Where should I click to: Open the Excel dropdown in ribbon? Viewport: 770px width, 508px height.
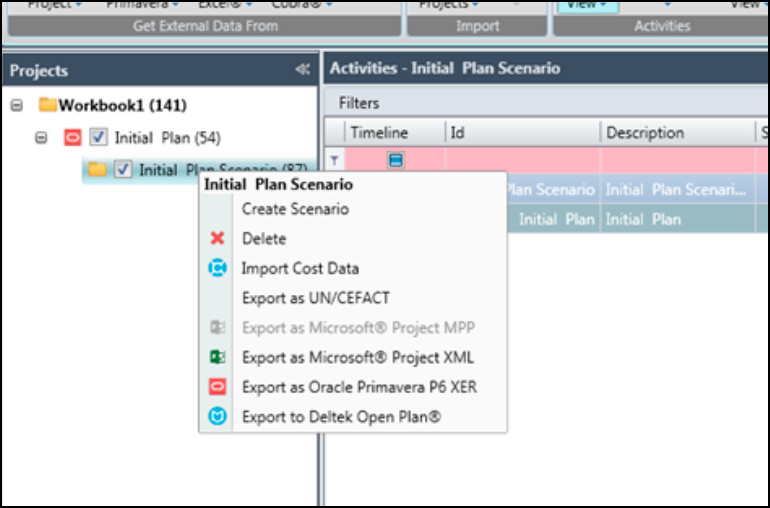225,5
